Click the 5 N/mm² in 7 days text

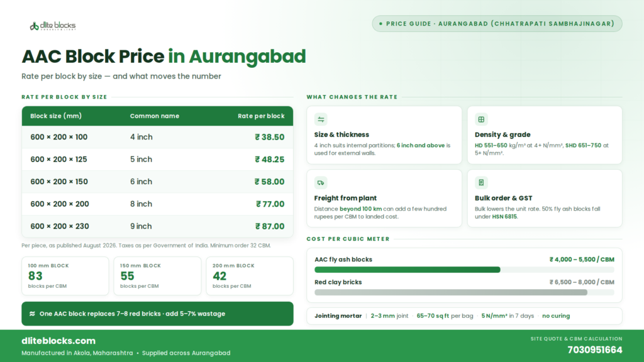click(x=508, y=315)
